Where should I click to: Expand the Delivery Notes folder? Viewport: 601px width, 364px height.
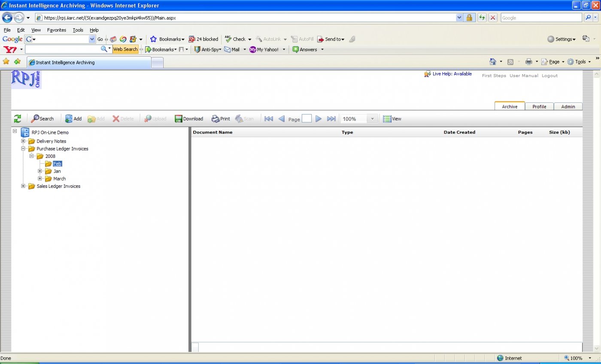point(23,141)
